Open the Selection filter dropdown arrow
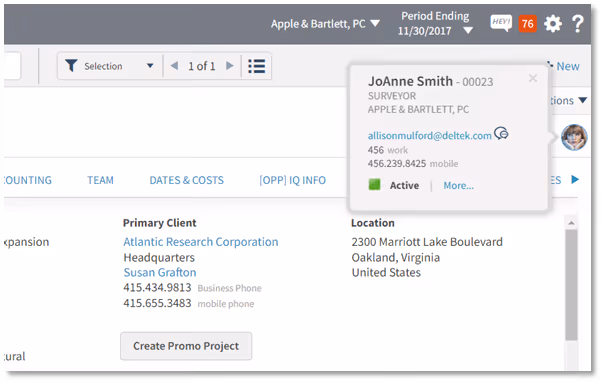602x382 pixels. [x=150, y=66]
